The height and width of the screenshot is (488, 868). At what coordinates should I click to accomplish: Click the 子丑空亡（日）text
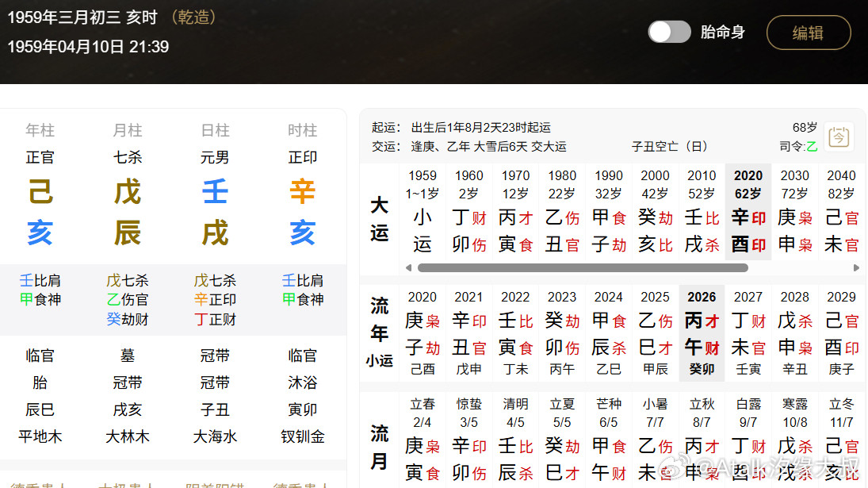coord(670,147)
